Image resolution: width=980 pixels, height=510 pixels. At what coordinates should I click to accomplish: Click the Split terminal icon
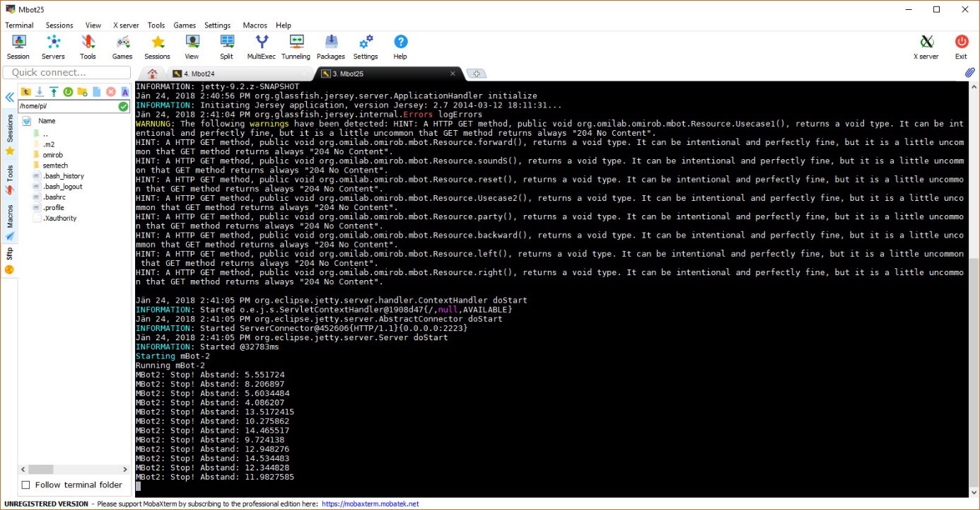point(226,47)
